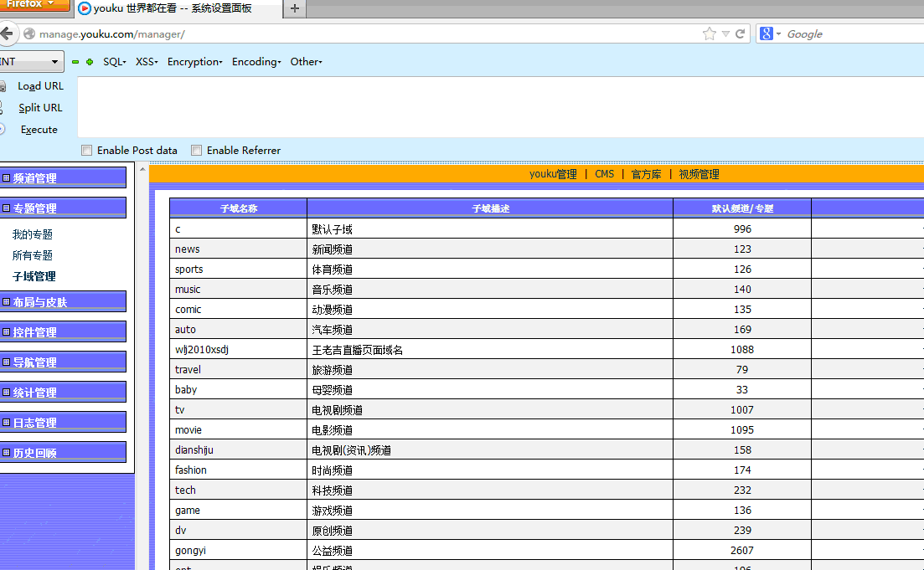
Task: Open the 我的专题 sidebar link
Action: (33, 234)
